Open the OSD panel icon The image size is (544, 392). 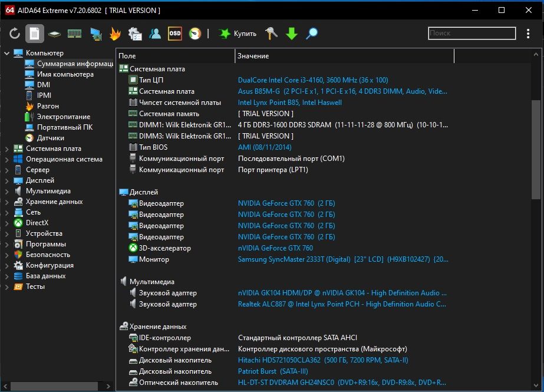click(175, 34)
